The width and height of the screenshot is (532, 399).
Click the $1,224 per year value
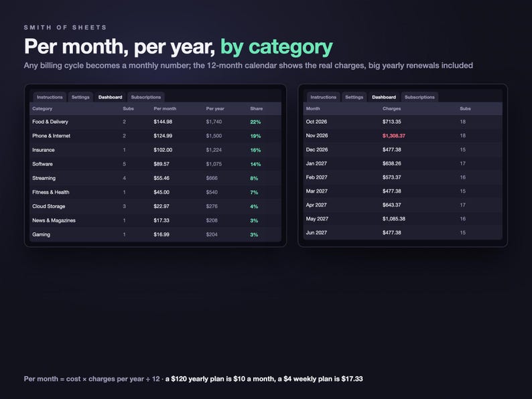[214, 150]
